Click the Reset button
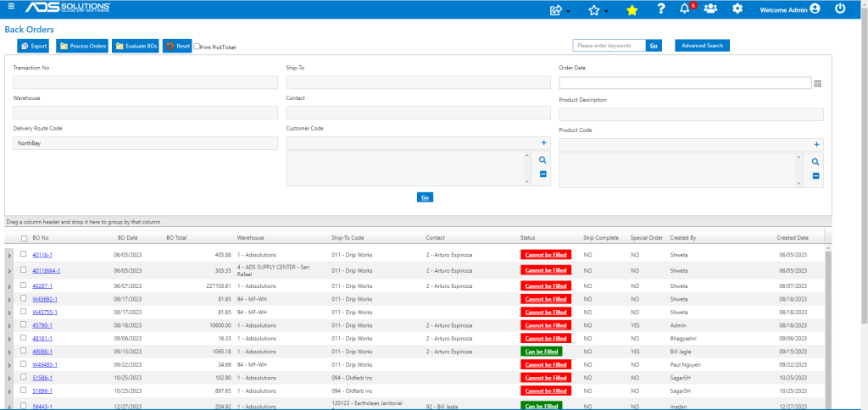Viewport: 868px width, 410px height. click(177, 46)
